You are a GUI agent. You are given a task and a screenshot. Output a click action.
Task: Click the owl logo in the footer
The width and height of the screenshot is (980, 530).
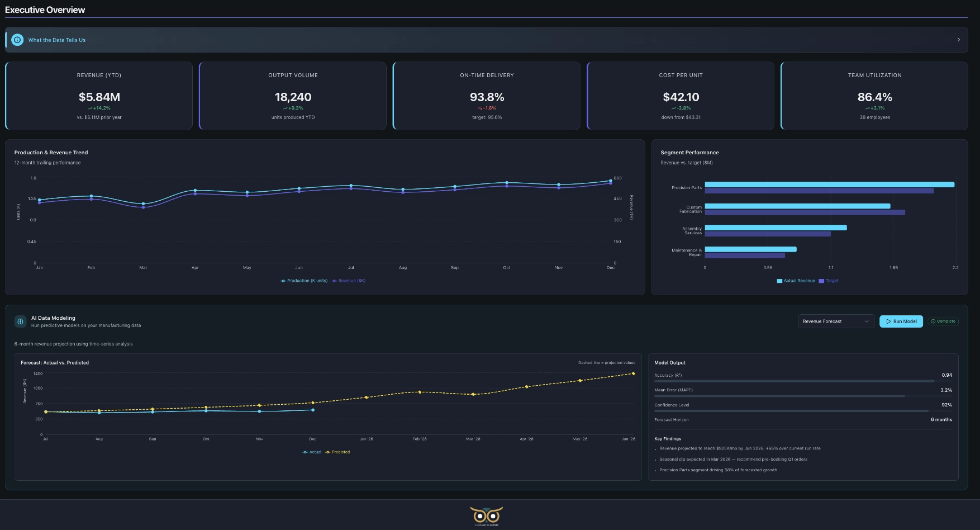(x=487, y=515)
